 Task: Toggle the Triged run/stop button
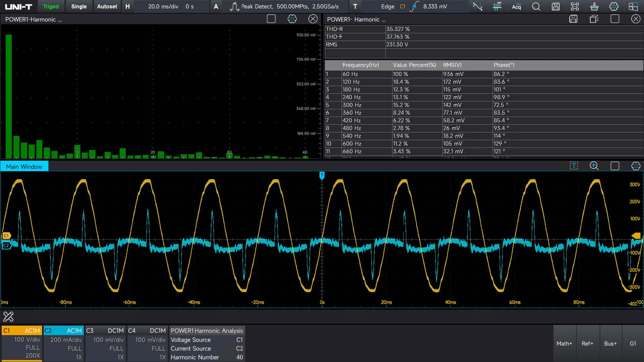(51, 6)
